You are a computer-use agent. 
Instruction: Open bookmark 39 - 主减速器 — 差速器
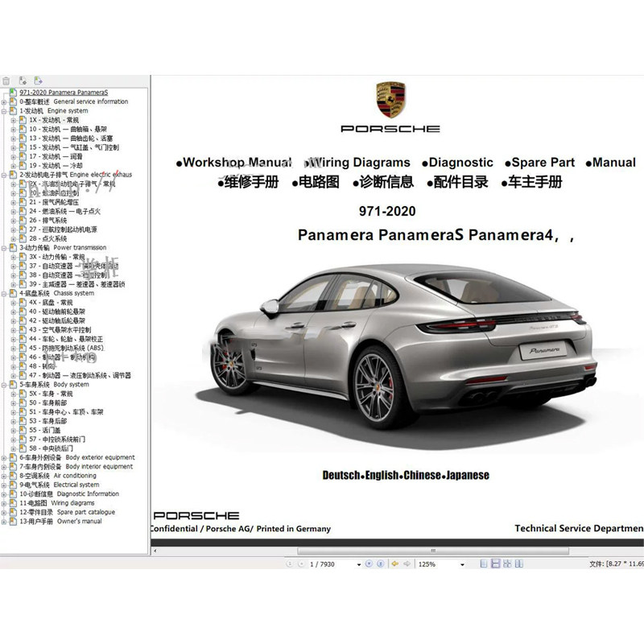76,284
